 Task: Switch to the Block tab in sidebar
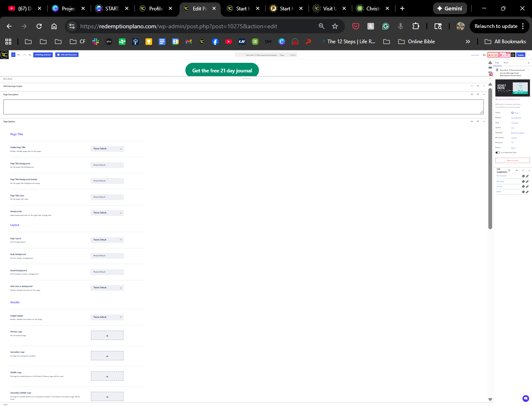[x=506, y=63]
